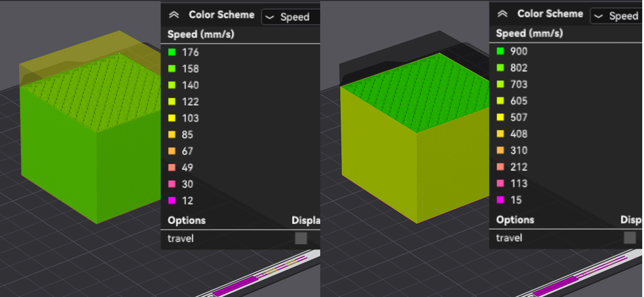The height and width of the screenshot is (297, 644).
Task: Click the yellow swatch for 103 mm/s
Action: (x=172, y=118)
